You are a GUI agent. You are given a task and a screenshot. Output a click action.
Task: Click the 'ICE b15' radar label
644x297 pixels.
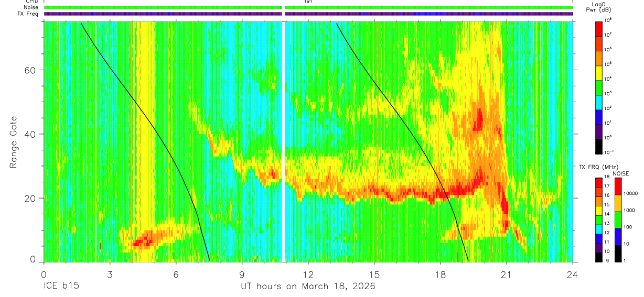[x=61, y=286]
